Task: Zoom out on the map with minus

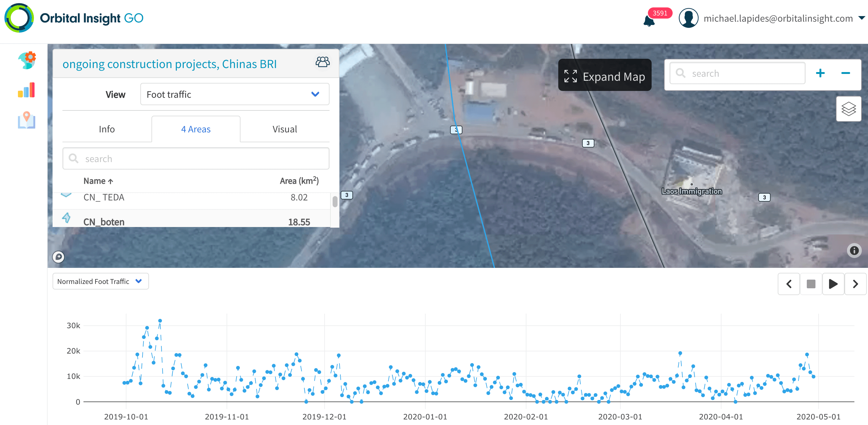Action: coord(845,73)
